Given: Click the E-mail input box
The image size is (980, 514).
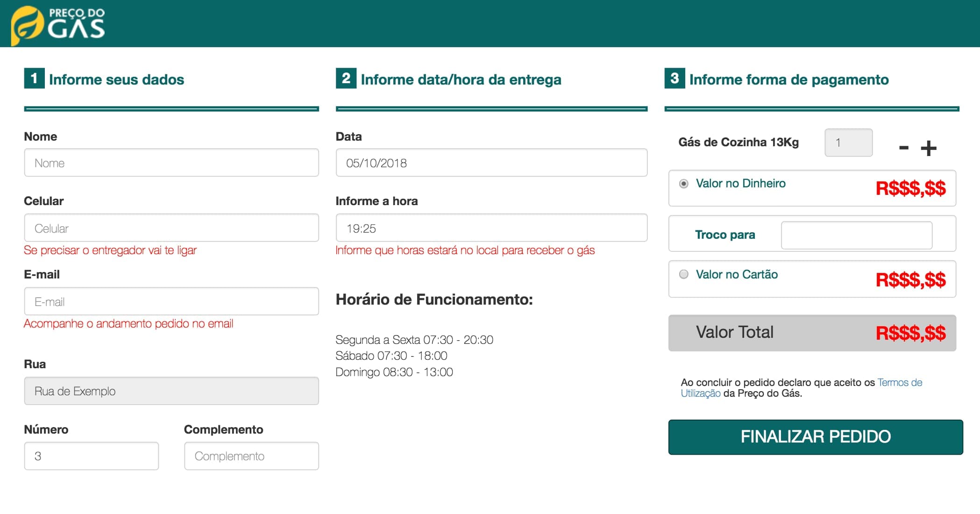Looking at the screenshot, I should coord(171,301).
